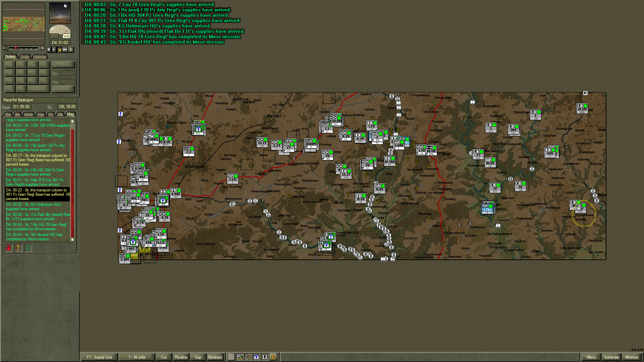This screenshot has height=362, width=644.
Task: Open the F7 - Supply Line dropdown
Action: point(99,357)
